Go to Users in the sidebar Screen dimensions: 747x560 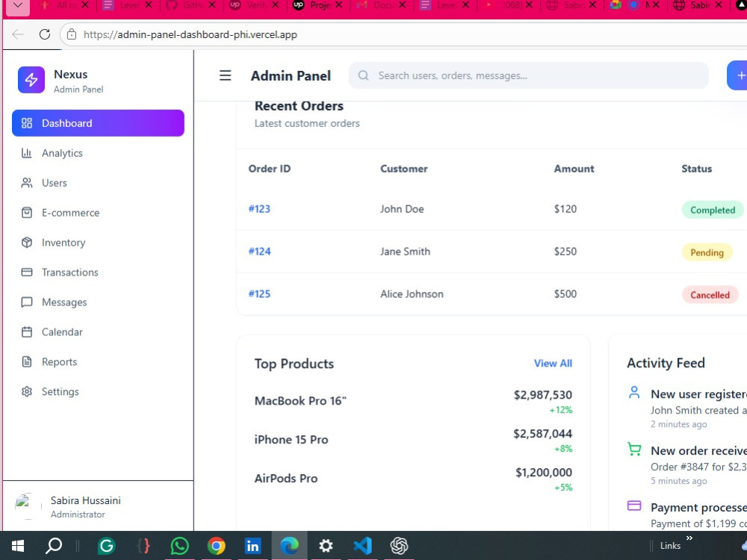click(x=98, y=183)
